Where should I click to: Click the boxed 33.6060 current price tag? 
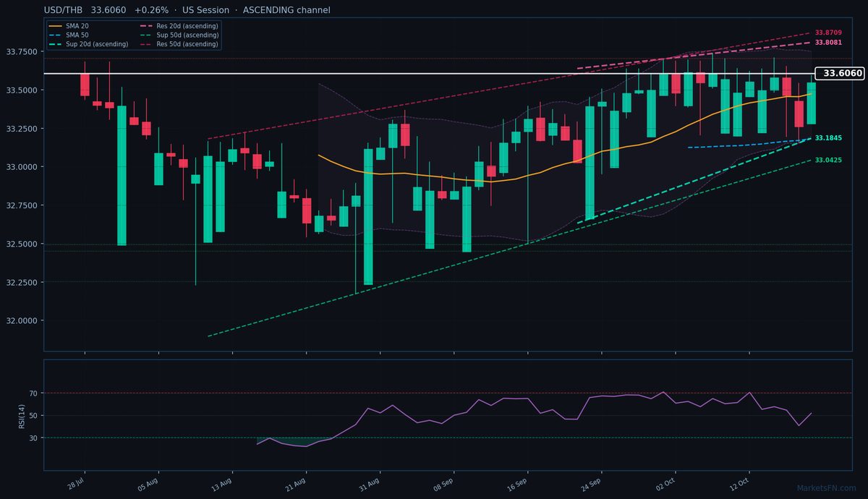coord(839,73)
